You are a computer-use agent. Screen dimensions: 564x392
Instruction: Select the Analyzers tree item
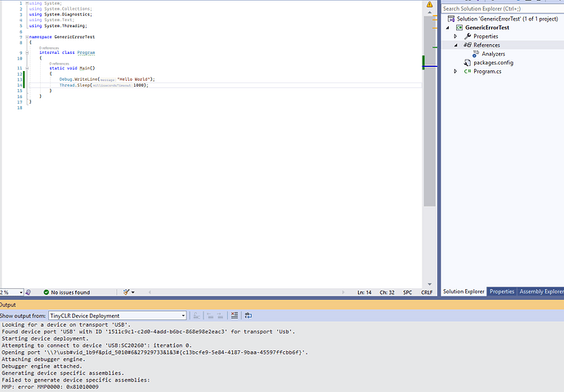click(x=493, y=54)
